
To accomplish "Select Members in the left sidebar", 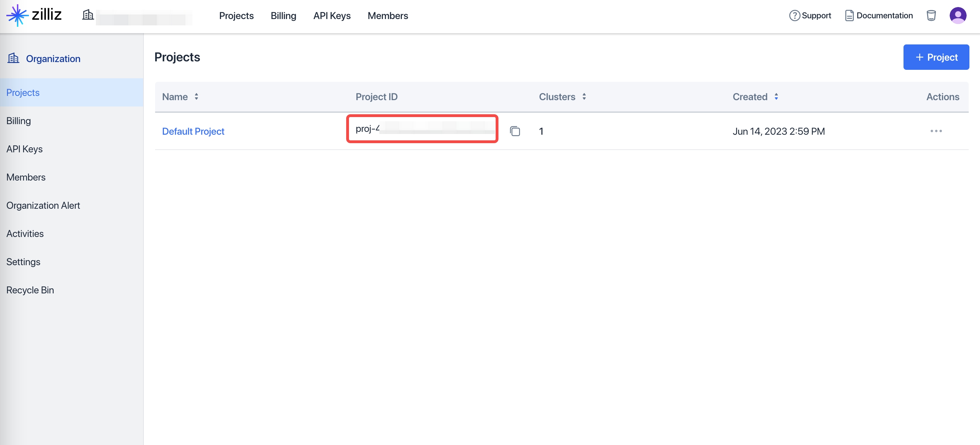I will coord(26,177).
